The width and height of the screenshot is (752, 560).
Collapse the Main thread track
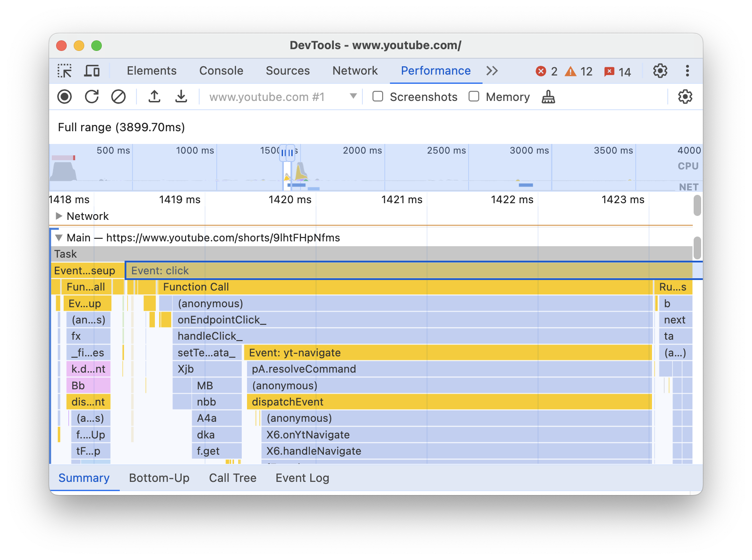pyautogui.click(x=59, y=238)
